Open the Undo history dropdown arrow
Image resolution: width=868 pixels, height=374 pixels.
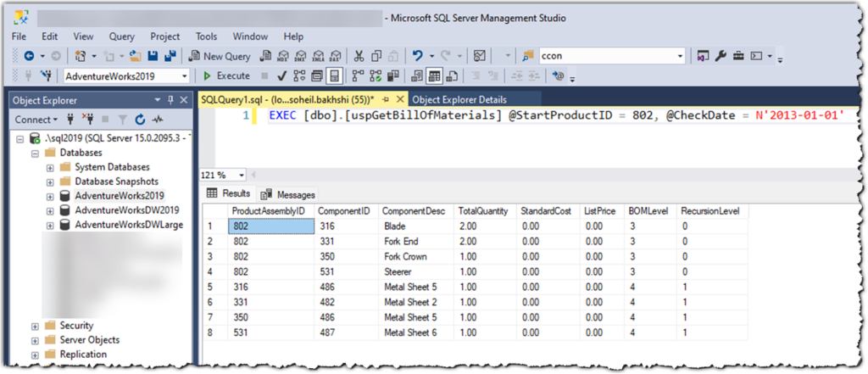click(431, 56)
